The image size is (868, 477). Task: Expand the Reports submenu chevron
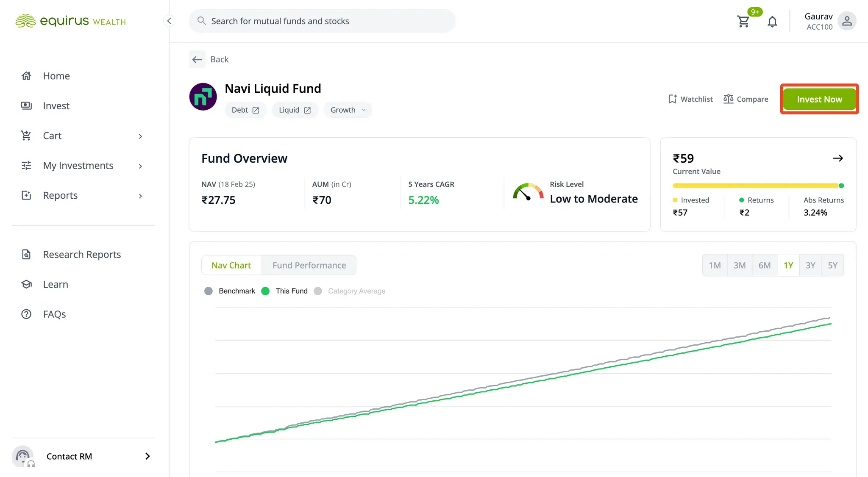click(x=140, y=196)
